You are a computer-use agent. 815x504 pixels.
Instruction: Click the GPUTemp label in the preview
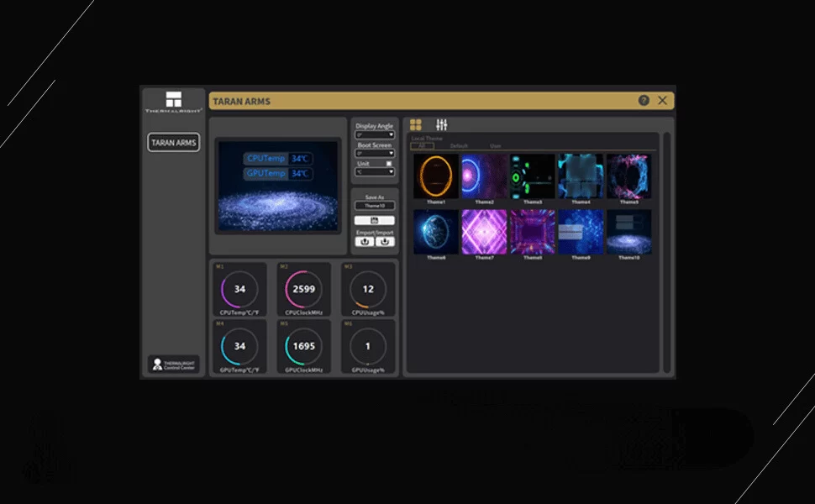point(266,173)
